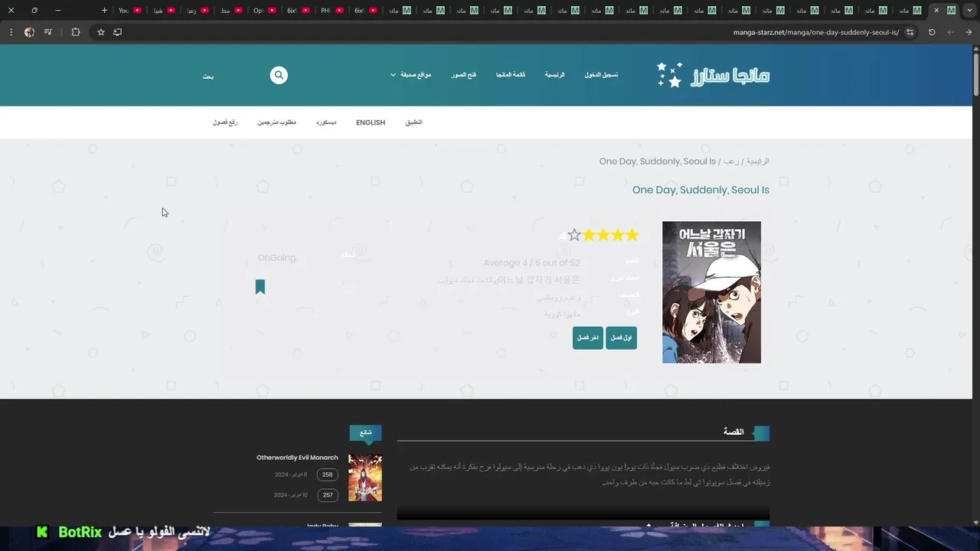Click the بحث search field
This screenshot has height=551, width=980.
click(x=208, y=77)
